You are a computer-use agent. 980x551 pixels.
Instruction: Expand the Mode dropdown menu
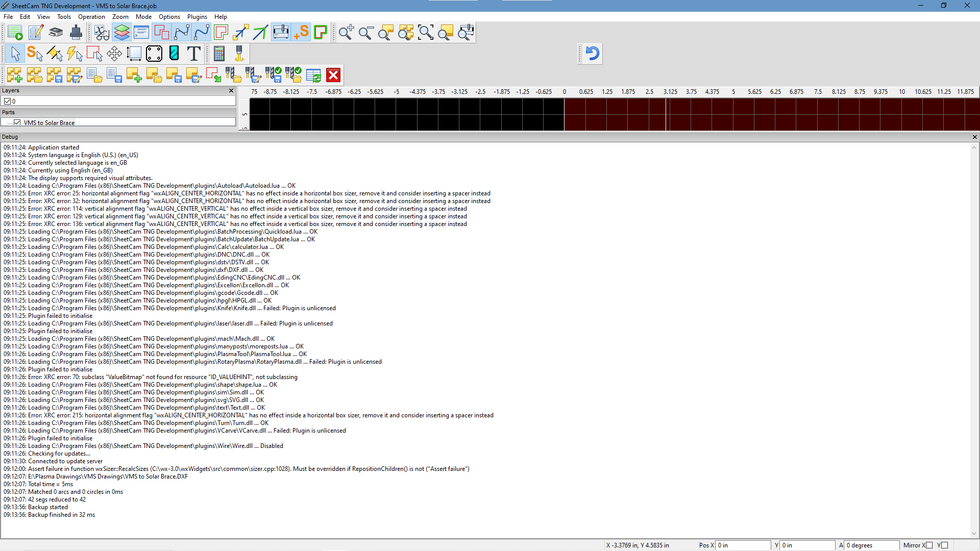tap(143, 17)
